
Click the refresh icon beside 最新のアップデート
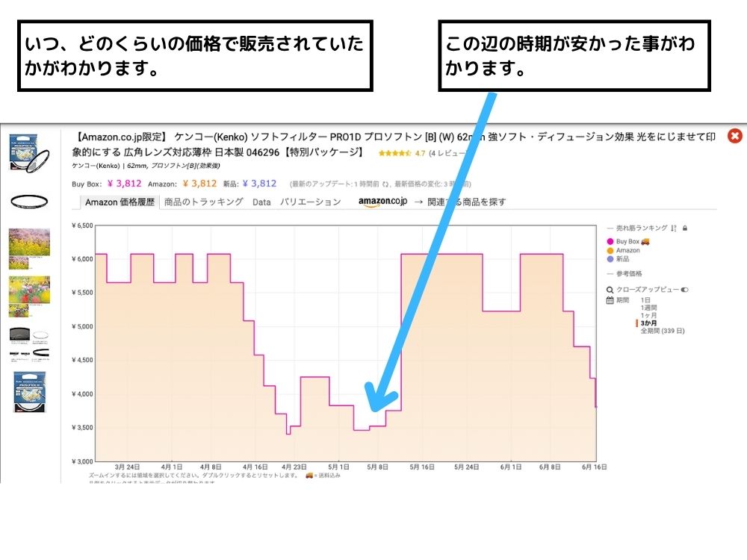click(x=386, y=184)
